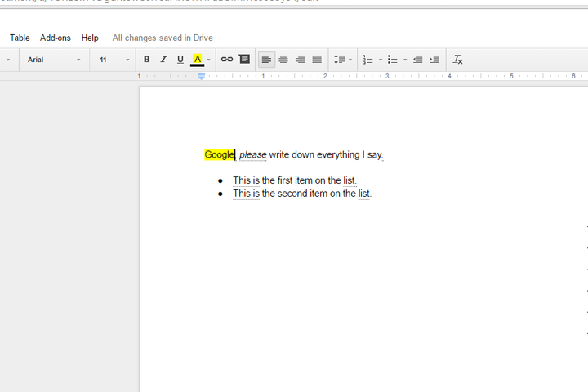Apply bulleted list formatting
This screenshot has width=588, height=392.
393,60
